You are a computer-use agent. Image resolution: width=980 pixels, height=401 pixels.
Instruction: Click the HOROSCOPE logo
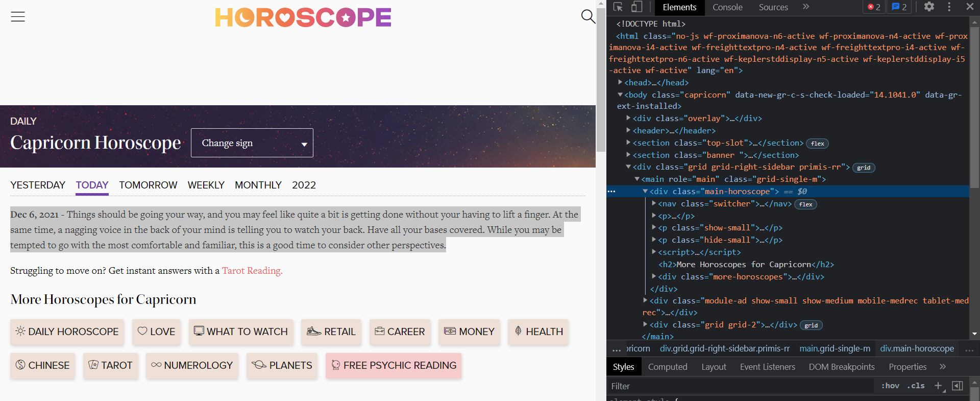(x=303, y=17)
